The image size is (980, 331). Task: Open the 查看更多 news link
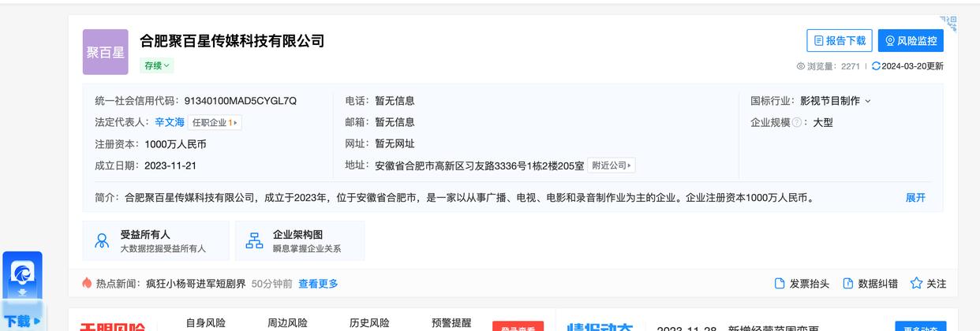click(318, 284)
